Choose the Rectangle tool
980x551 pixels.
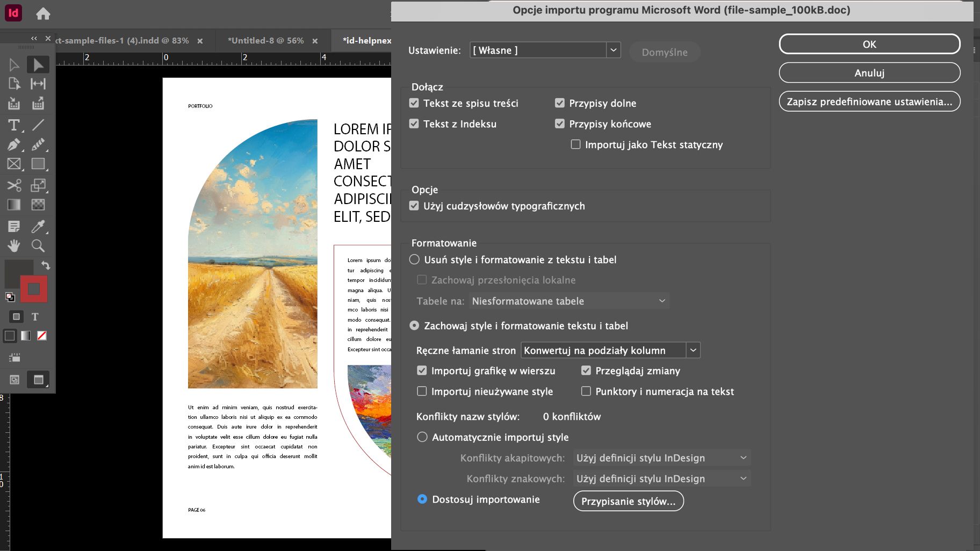click(38, 164)
